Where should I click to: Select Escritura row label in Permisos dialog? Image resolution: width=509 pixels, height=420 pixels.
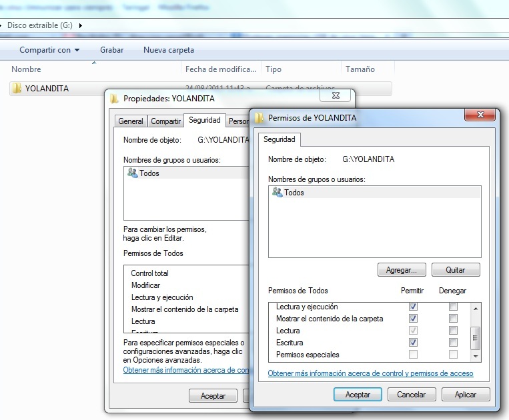tap(290, 343)
